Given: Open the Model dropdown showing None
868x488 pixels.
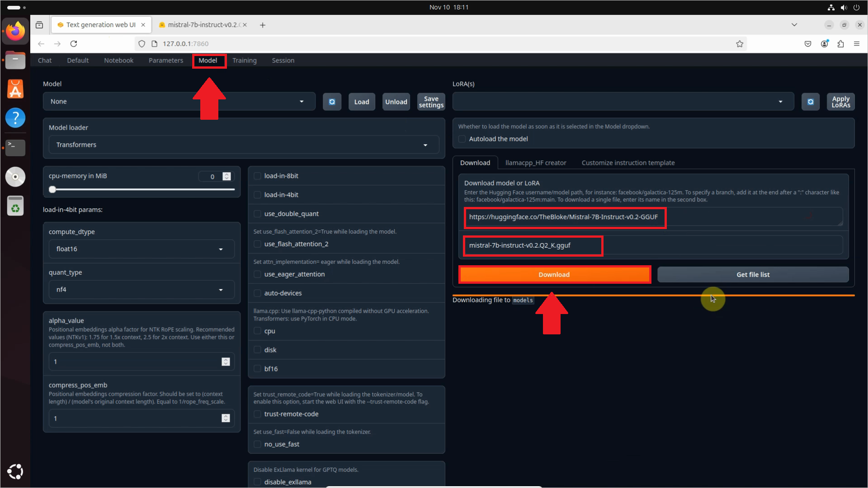Looking at the screenshot, I should coord(179,102).
